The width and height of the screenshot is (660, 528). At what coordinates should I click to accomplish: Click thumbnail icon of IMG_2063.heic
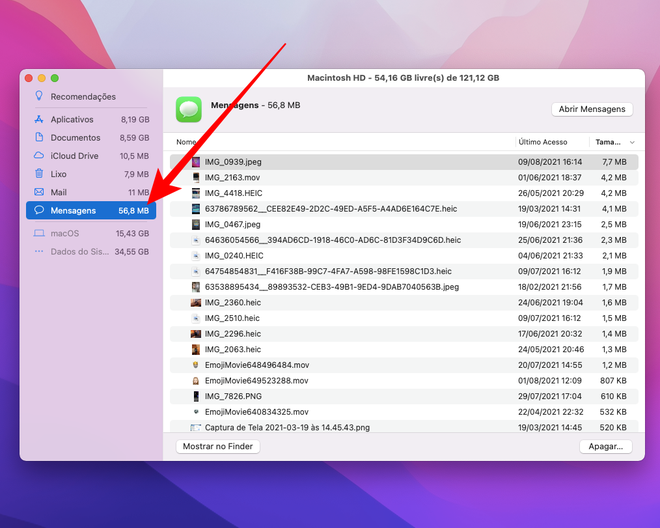coord(196,349)
